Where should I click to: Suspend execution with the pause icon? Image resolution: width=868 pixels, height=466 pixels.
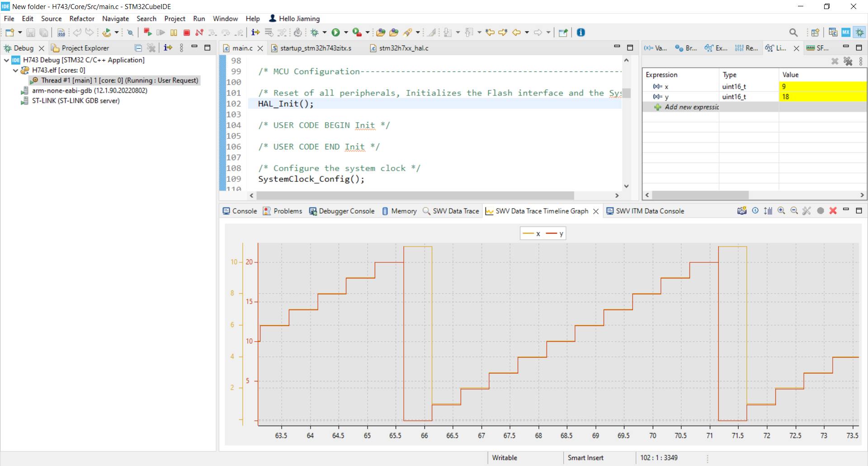(x=174, y=33)
